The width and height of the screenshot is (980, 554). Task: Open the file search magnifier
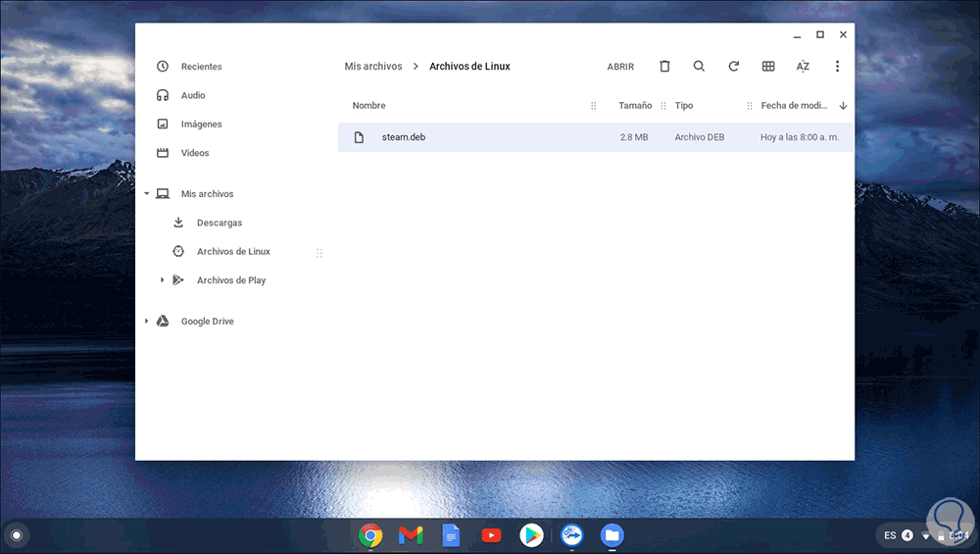click(x=699, y=67)
